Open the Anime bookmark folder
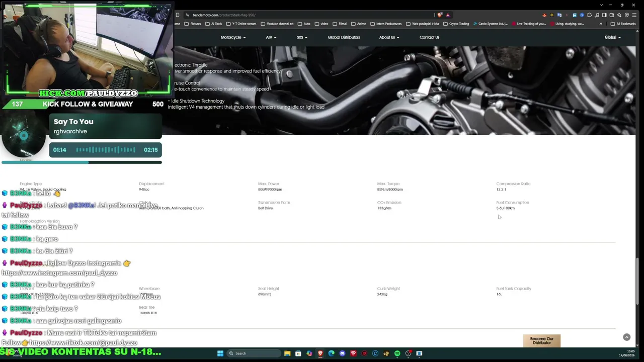644x362 pixels. tap(358, 24)
